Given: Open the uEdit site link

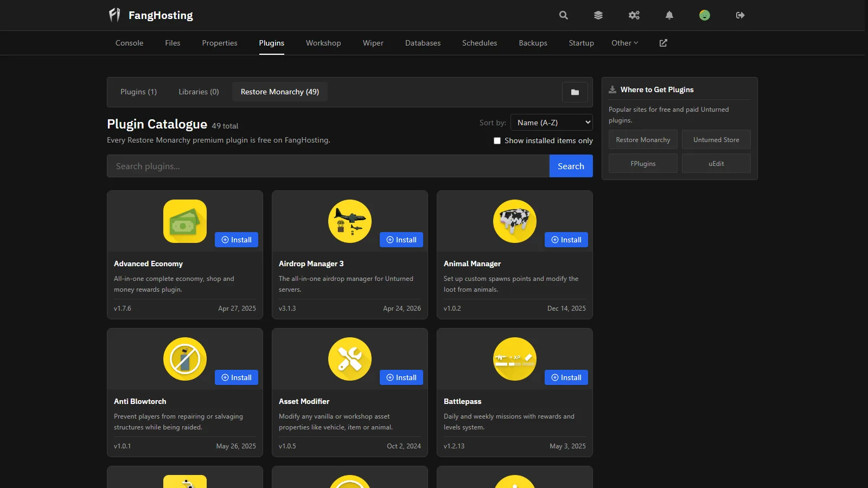Looking at the screenshot, I should (716, 163).
